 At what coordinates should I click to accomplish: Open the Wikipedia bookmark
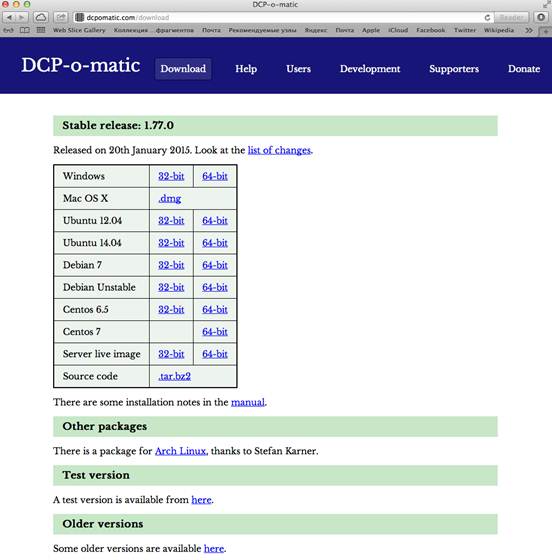(x=499, y=30)
